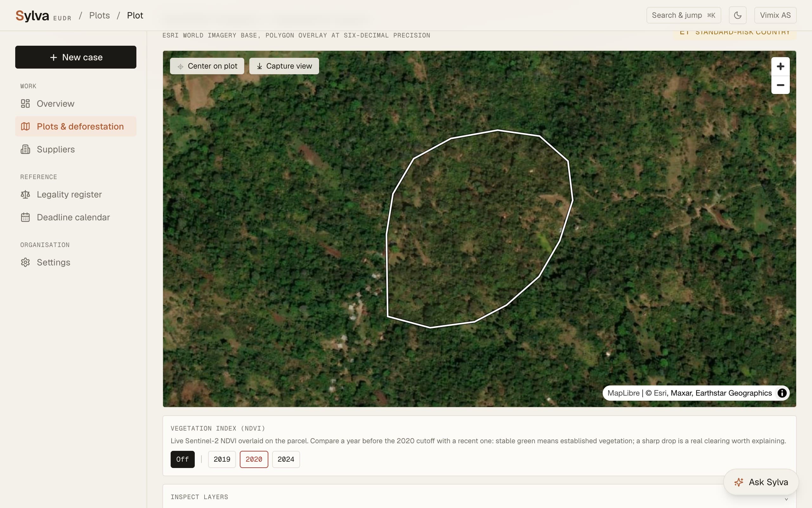812x508 pixels.
Task: Click the Deadline calendar icon
Action: [x=25, y=217]
